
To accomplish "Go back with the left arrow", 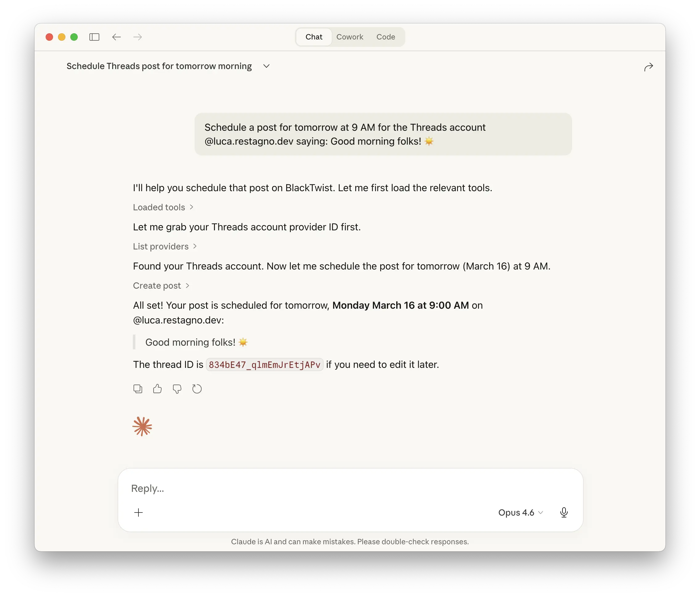I will pos(116,37).
